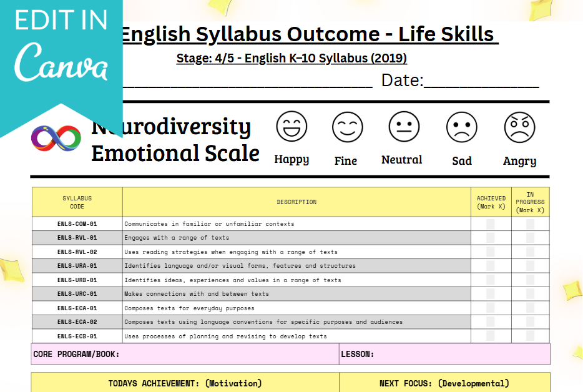Mark Achieved checkbox for ENLS-COM-01

point(491,224)
